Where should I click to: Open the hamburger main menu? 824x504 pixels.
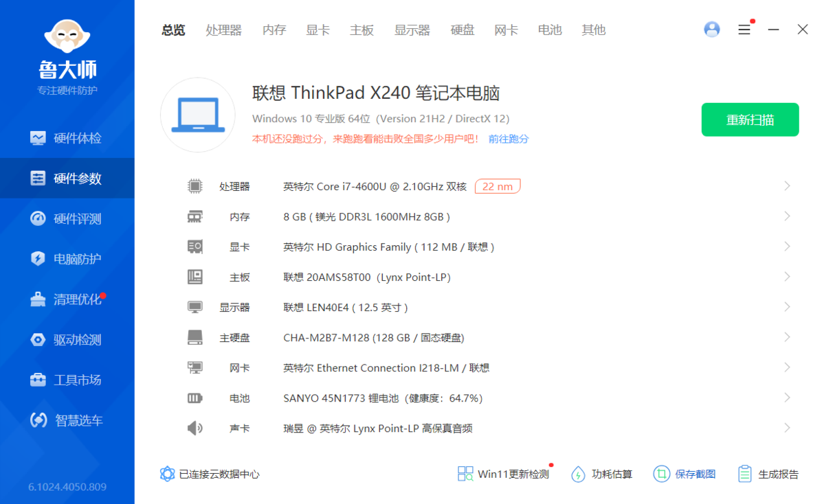tap(744, 30)
